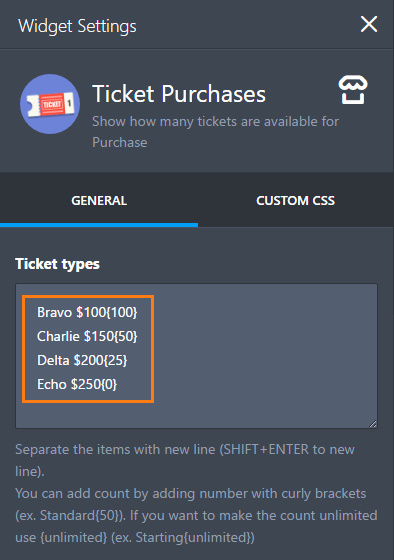Select the GENERAL tab
The height and width of the screenshot is (560, 394).
coord(99,200)
